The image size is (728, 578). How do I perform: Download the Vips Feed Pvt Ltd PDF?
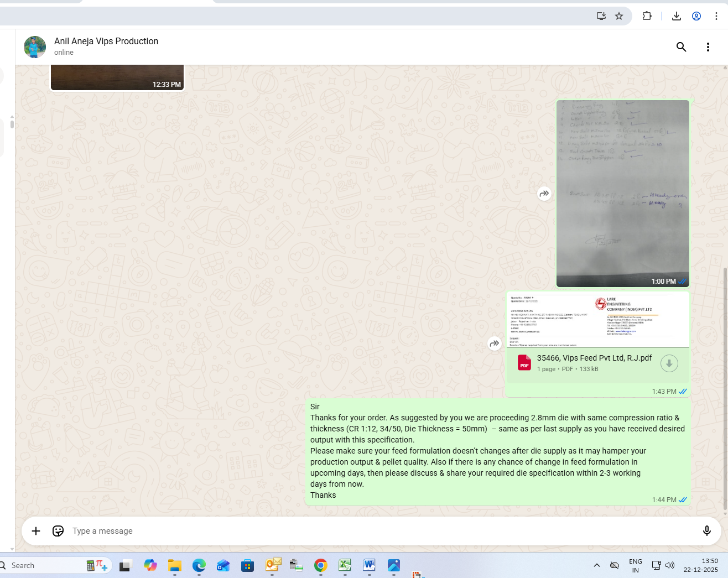click(x=669, y=363)
